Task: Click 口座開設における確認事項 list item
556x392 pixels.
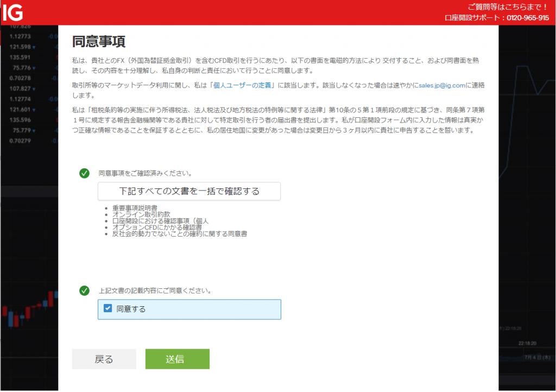Action: [x=160, y=221]
